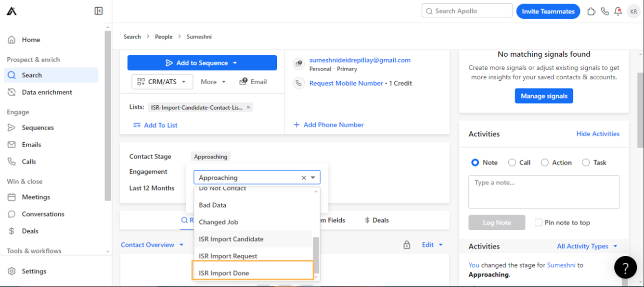Click the Apollo logo icon
This screenshot has width=644, height=287.
click(x=12, y=11)
